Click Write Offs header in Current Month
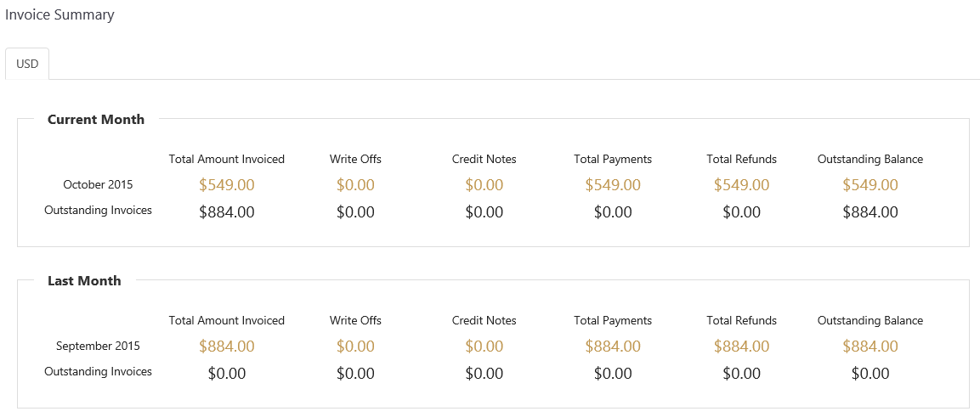The image size is (980, 417). pyautogui.click(x=355, y=159)
